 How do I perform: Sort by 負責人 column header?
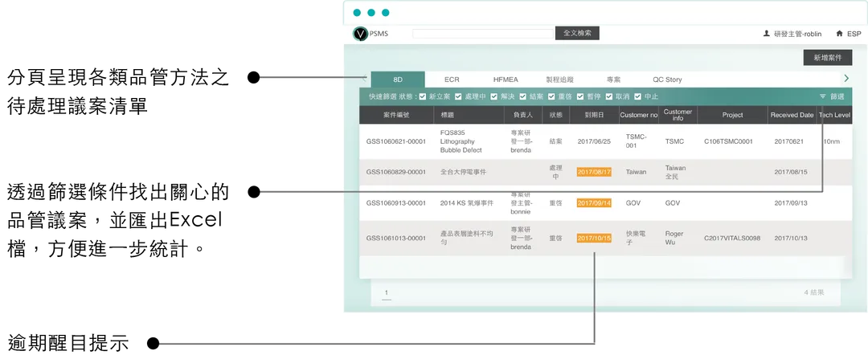[523, 115]
